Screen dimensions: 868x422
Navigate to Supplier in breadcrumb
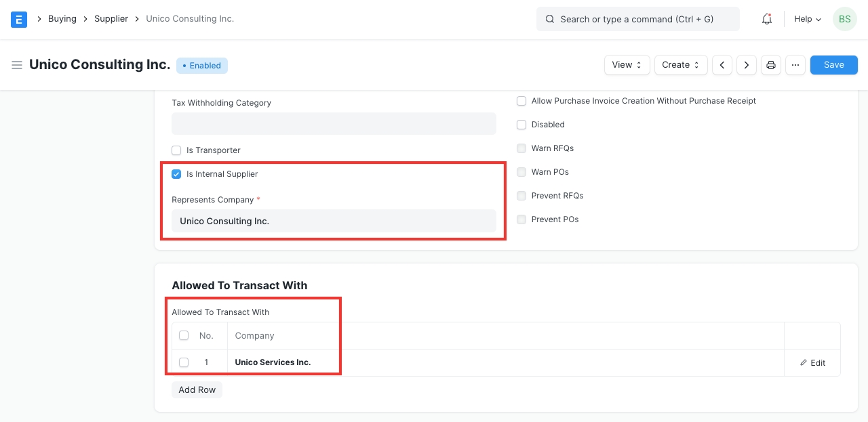tap(111, 19)
